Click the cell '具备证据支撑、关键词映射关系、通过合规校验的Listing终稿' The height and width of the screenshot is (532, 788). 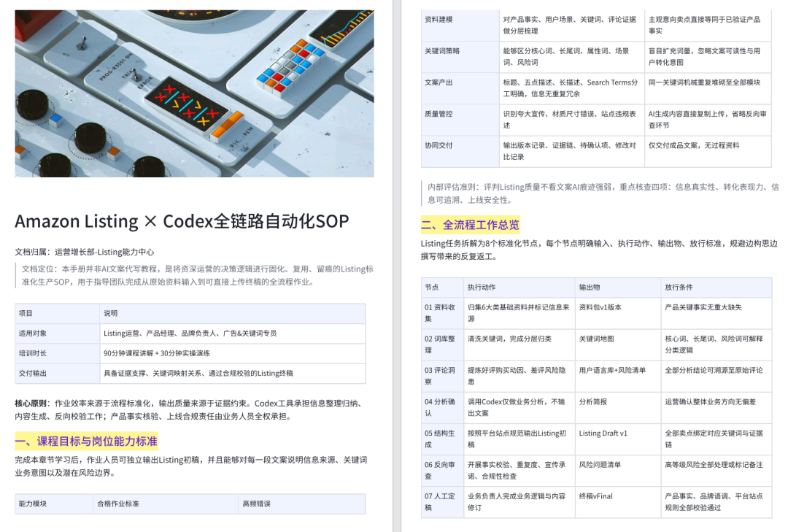click(x=233, y=374)
